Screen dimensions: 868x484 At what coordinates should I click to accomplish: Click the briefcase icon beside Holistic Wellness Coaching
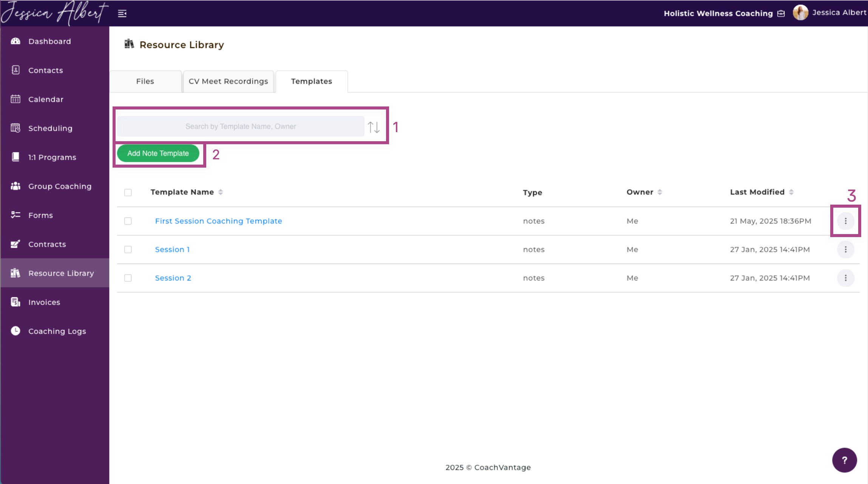pos(781,14)
